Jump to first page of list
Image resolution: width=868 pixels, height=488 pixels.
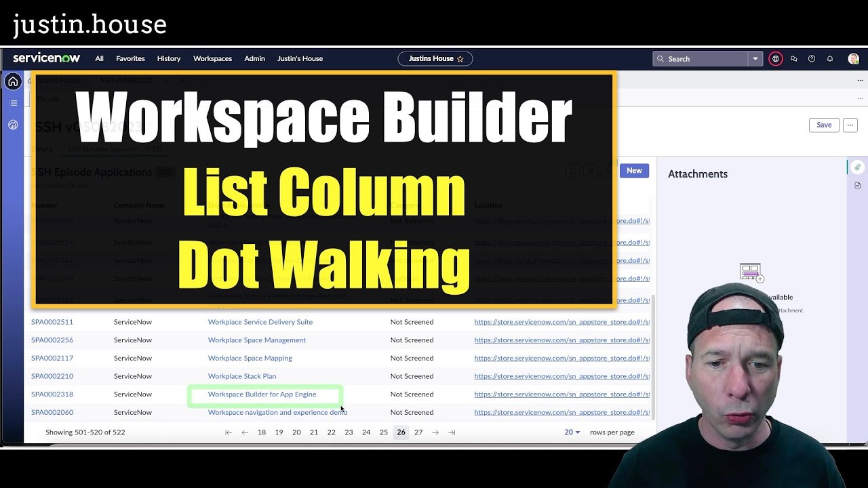(229, 432)
